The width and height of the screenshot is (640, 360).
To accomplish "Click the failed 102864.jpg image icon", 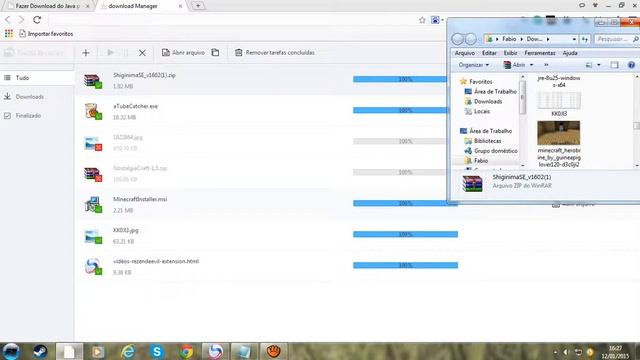I will (93, 143).
